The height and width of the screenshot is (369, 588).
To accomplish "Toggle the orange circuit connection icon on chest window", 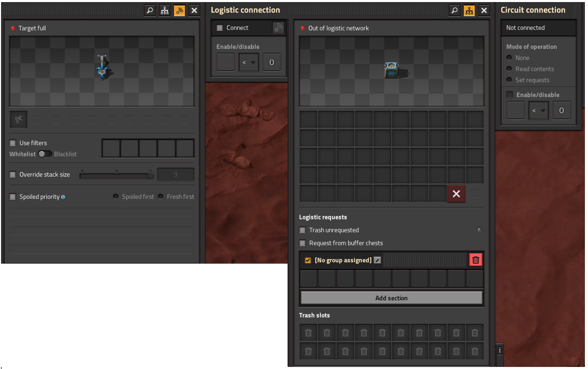I will tap(469, 10).
